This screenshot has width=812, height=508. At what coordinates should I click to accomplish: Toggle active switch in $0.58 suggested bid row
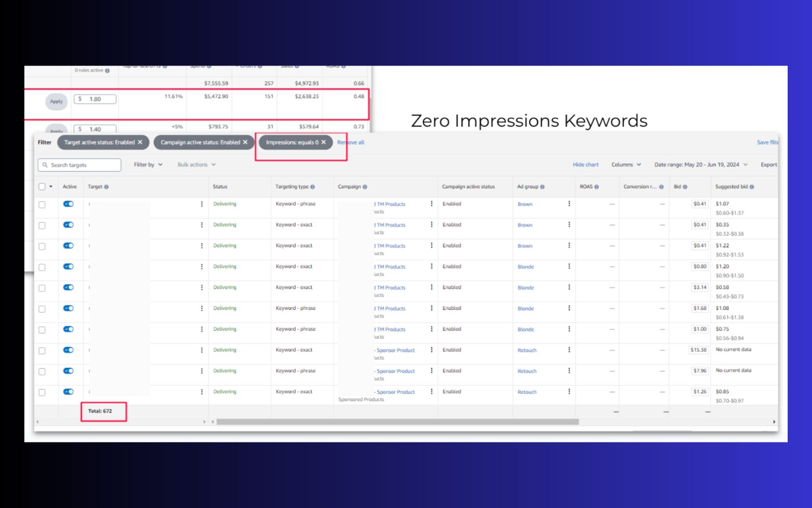click(69, 287)
